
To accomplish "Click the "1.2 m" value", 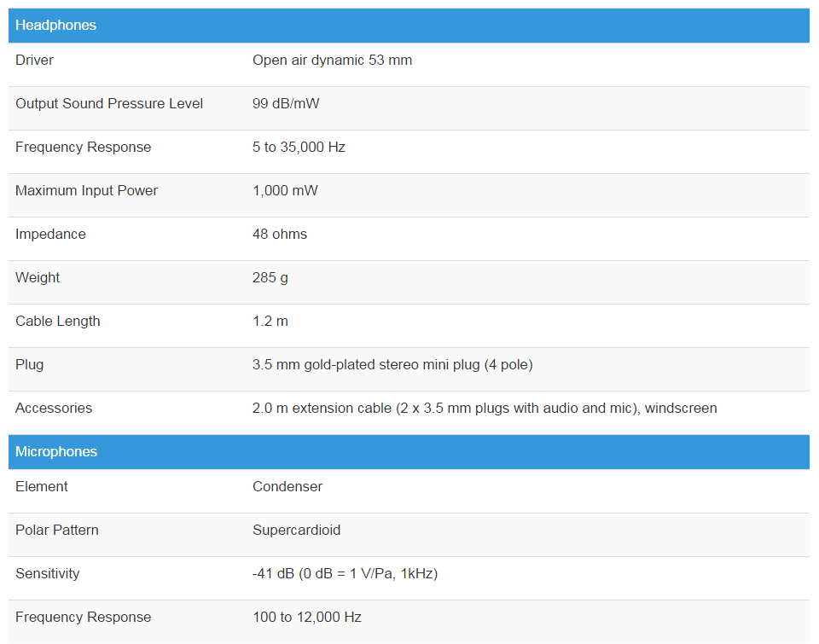I will pos(270,322).
